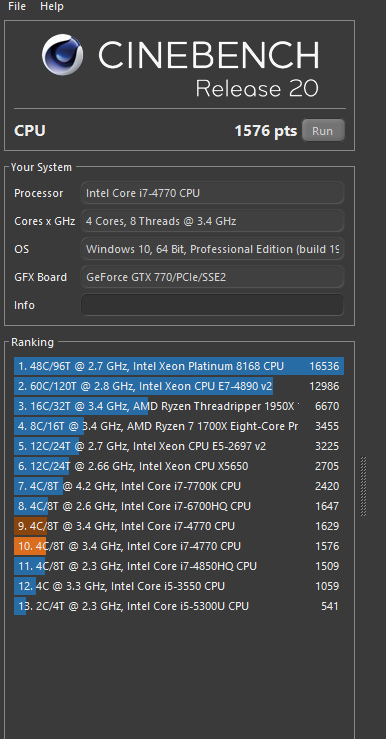Select the orange highlighted rank 10 result
386x739 pixels.
pos(179,546)
